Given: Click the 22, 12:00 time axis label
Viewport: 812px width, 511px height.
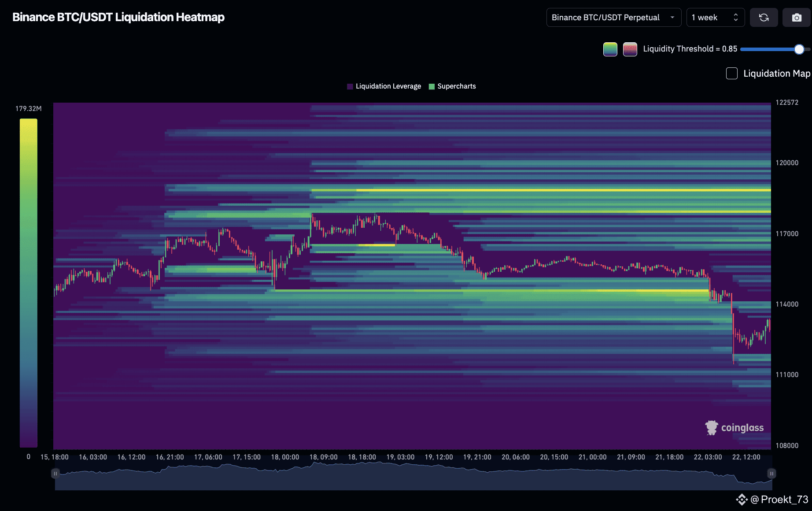Looking at the screenshot, I should coord(746,457).
